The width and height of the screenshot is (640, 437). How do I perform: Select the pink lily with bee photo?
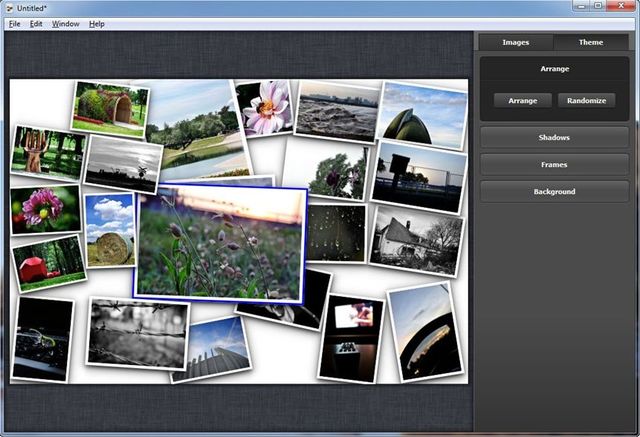tap(265, 108)
